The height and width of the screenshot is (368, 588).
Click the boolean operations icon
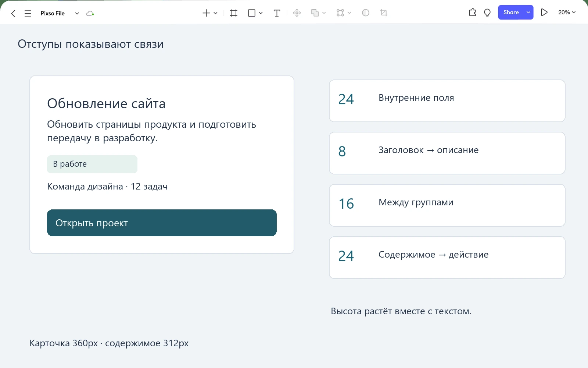315,13
